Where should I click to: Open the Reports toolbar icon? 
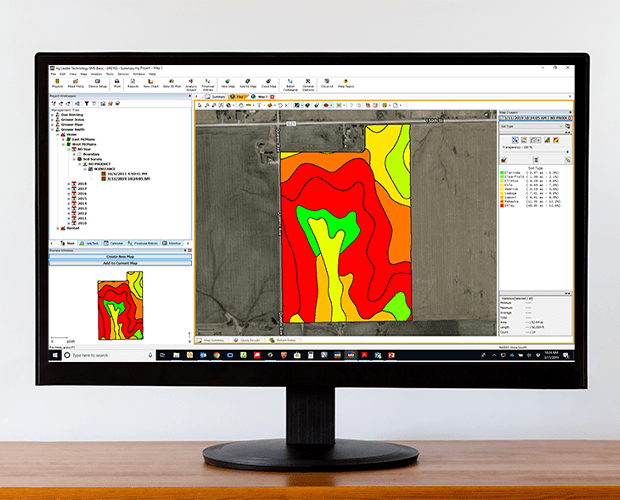click(133, 83)
